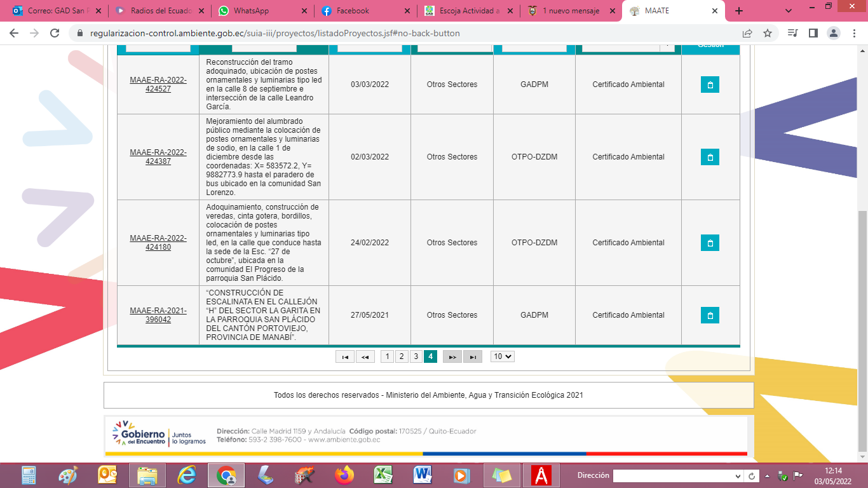The height and width of the screenshot is (488, 868).
Task: Click gestión icon for project MAAE-RA-2021-396042
Action: (710, 315)
